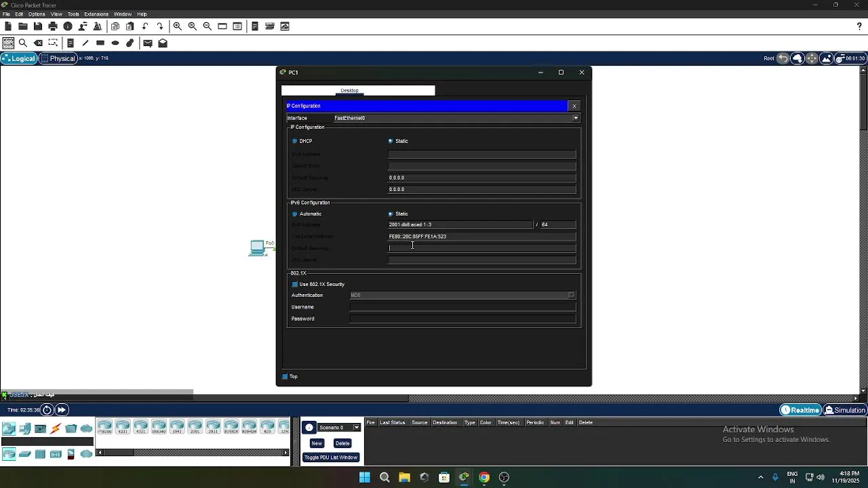Viewport: 868px width, 488px height.
Task: Save the network with the floppy icon
Action: [38, 26]
